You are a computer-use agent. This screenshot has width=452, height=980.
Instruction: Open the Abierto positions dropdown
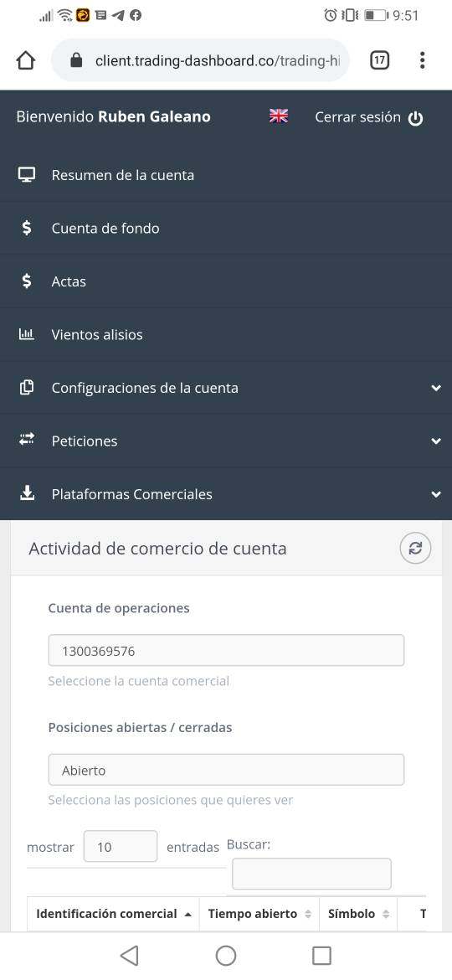tap(226, 770)
